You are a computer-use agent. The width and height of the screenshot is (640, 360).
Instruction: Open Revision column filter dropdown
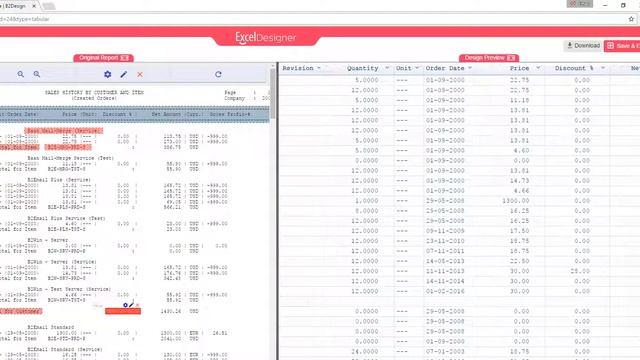coord(319,68)
